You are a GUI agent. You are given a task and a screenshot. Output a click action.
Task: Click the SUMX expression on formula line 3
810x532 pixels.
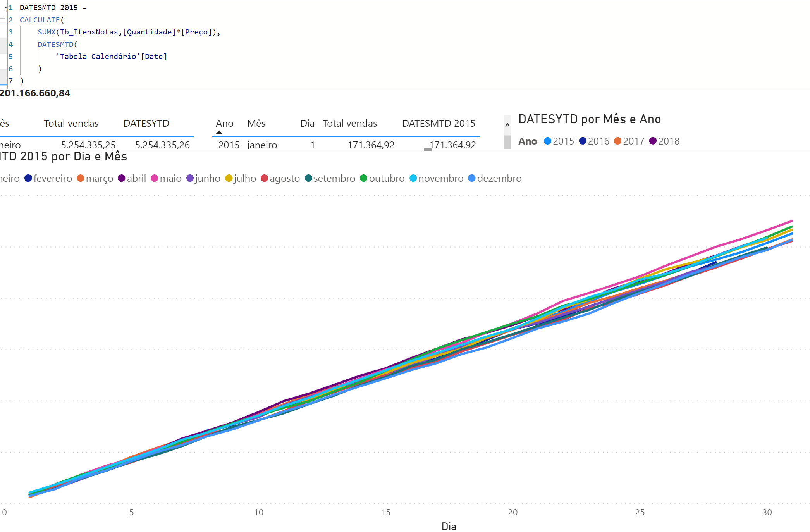pos(129,32)
